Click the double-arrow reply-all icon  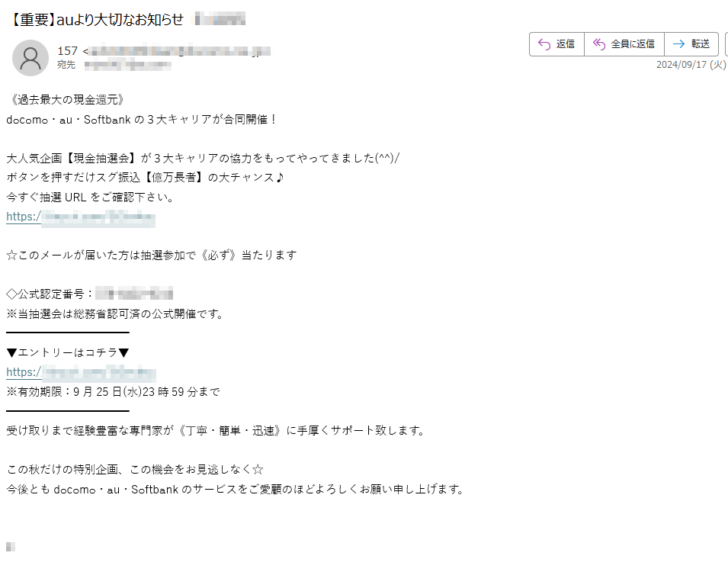(x=599, y=44)
